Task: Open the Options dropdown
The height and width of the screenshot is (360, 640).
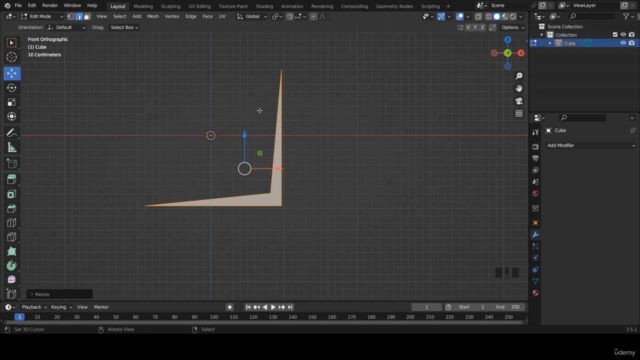Action: 512,27
